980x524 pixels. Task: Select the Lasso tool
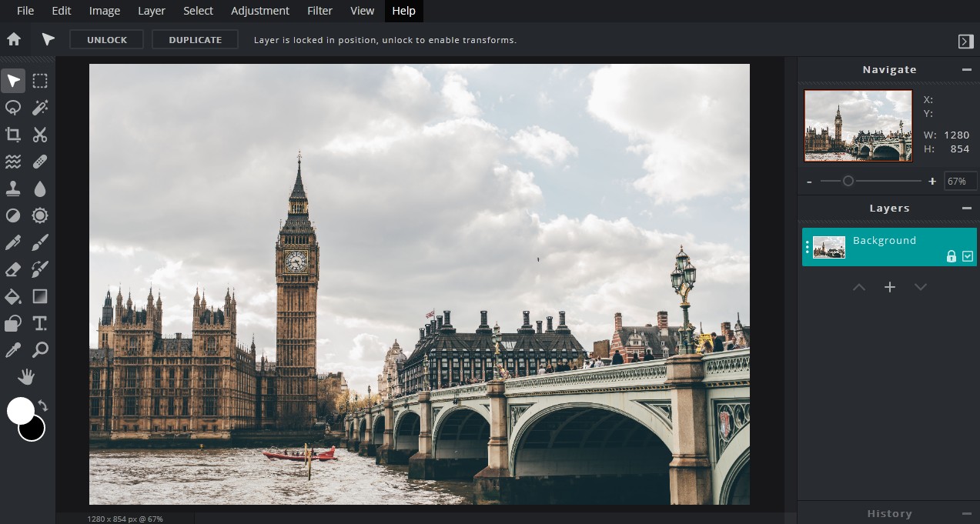(13, 108)
